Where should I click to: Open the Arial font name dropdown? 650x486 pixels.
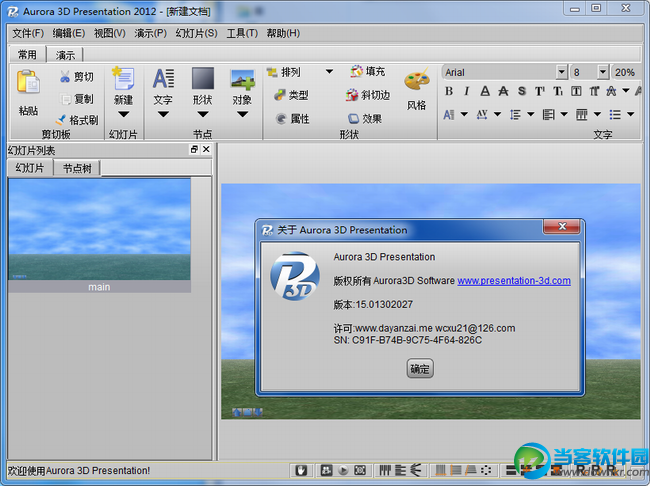click(561, 72)
